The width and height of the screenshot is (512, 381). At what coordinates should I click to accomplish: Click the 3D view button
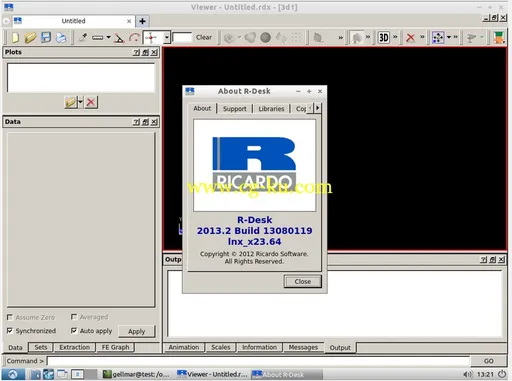pyautogui.click(x=384, y=38)
